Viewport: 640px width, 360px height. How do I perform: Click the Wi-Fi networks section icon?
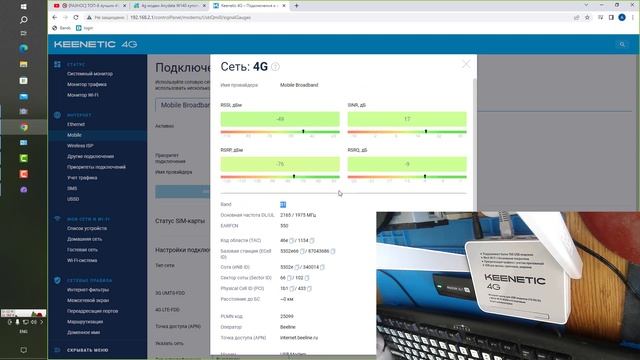click(57, 219)
